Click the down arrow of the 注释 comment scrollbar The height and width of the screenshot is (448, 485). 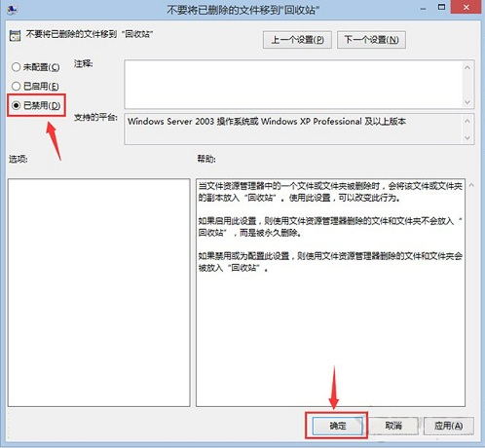pos(467,102)
